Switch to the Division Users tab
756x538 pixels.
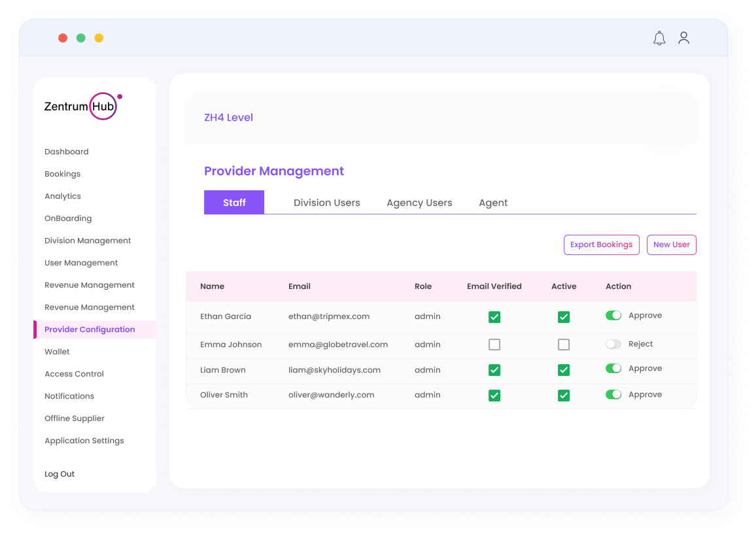click(x=326, y=203)
